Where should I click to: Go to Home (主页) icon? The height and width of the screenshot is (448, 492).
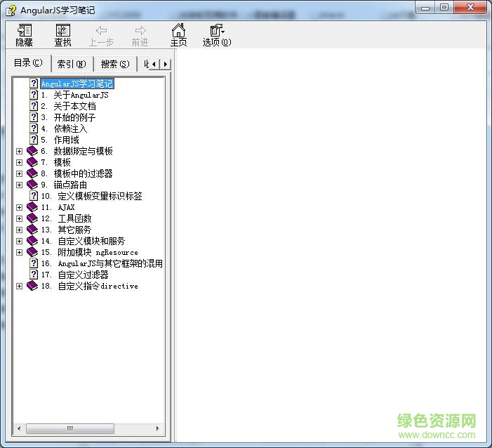pyautogui.click(x=178, y=30)
